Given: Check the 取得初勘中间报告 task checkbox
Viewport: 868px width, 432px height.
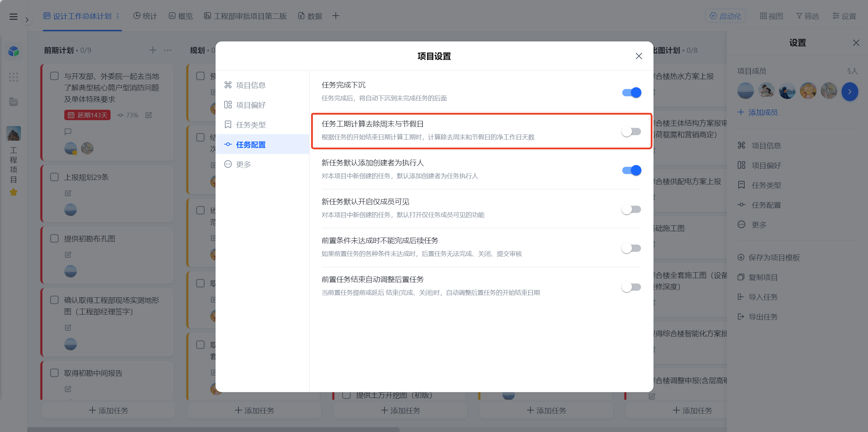Looking at the screenshot, I should (x=55, y=373).
